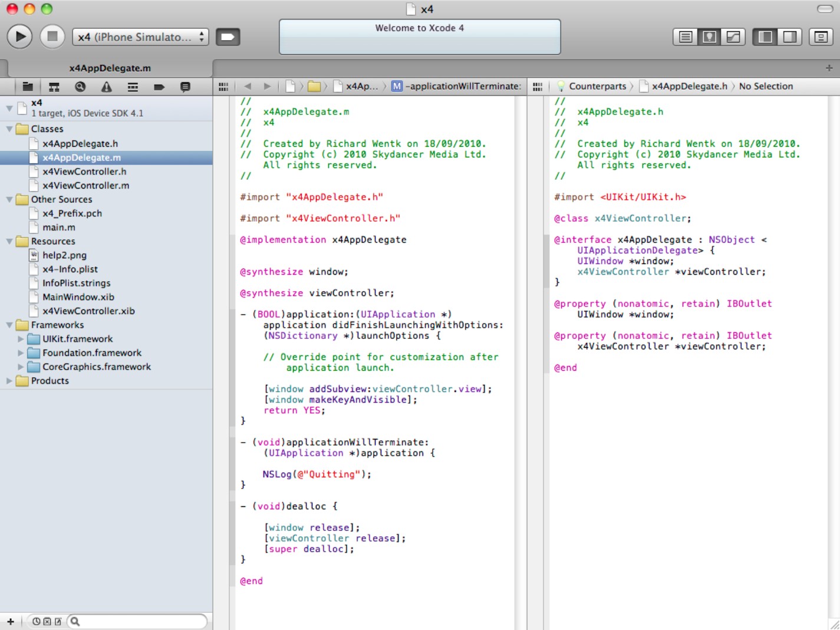Open the Debug navigator icon

(x=133, y=87)
